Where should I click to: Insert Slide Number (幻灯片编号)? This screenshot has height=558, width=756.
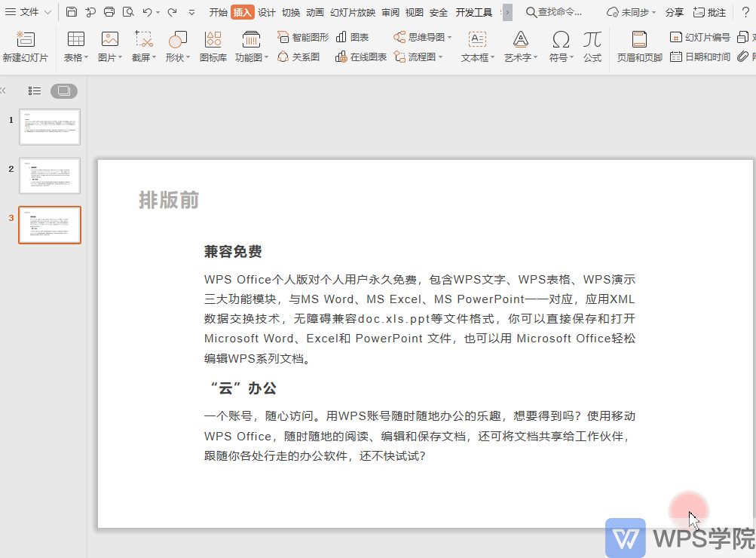700,37
